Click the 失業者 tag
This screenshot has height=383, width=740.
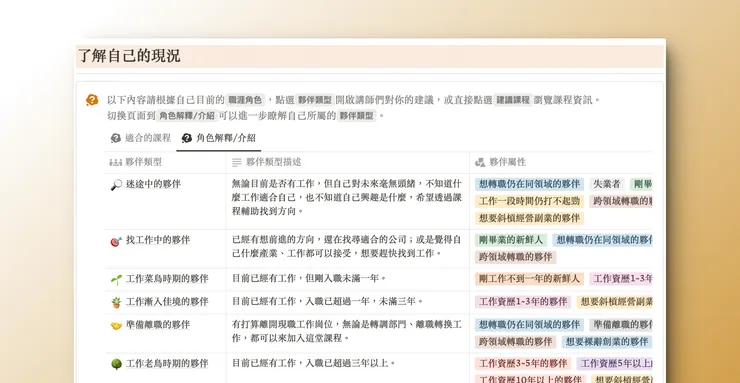pos(607,184)
